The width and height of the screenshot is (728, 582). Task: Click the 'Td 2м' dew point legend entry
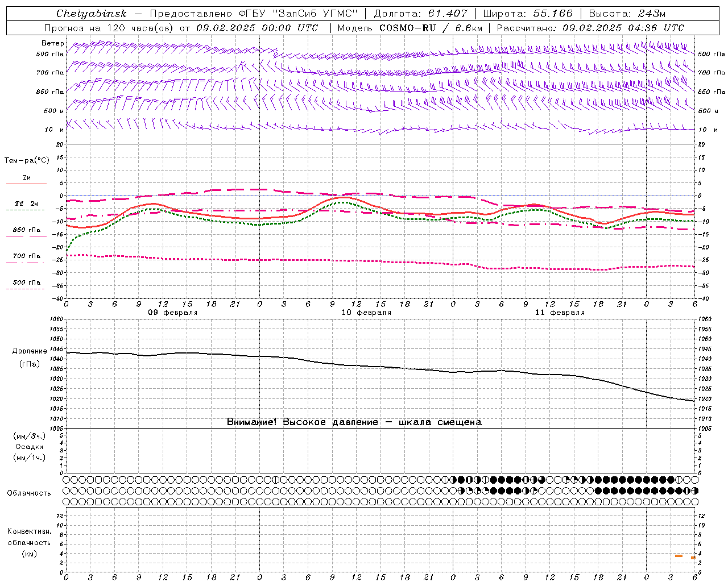click(26, 203)
